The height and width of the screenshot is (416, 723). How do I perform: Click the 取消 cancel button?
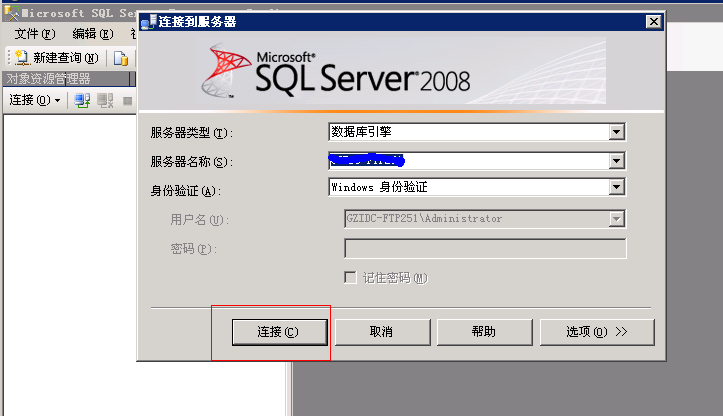pyautogui.click(x=382, y=332)
